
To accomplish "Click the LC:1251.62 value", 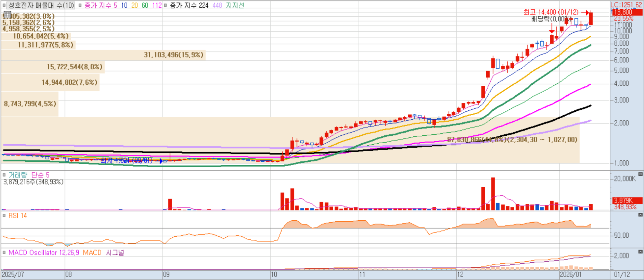I will [x=626, y=5].
